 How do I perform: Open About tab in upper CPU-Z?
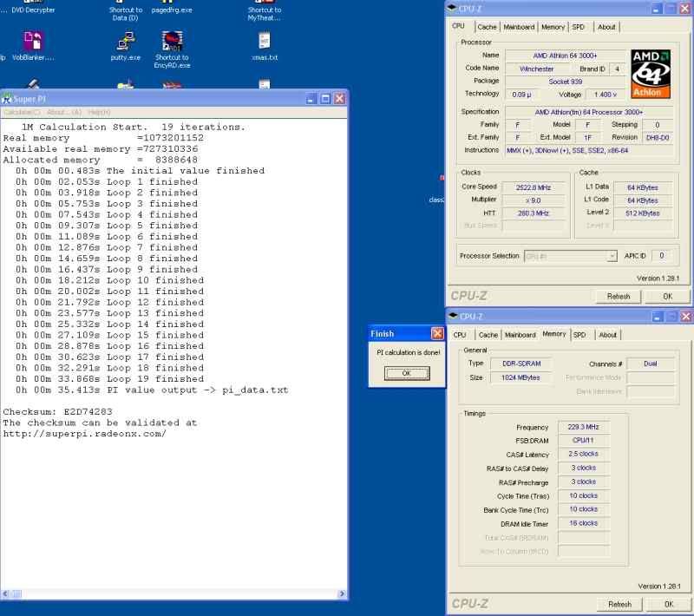click(606, 27)
